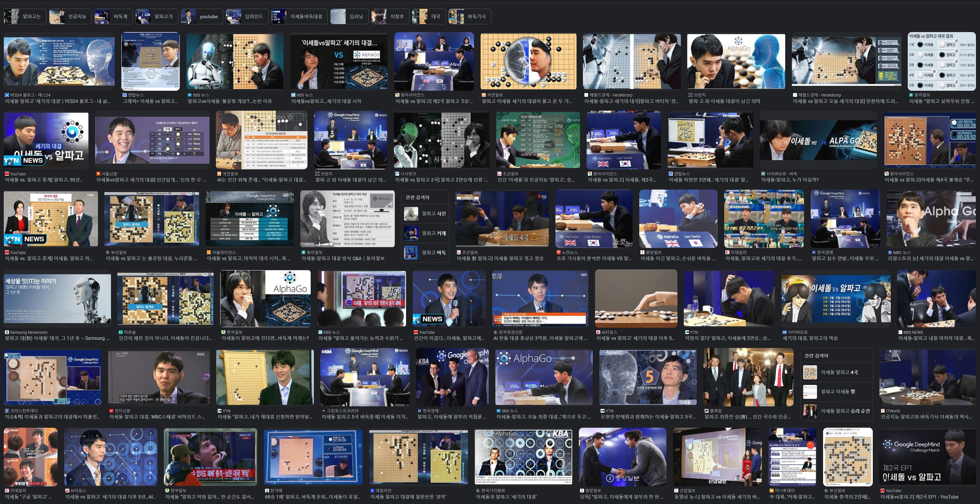This screenshot has width=980, height=504.
Task: Click the 크리스천투데이 source favicon
Action: [x=7, y=411]
